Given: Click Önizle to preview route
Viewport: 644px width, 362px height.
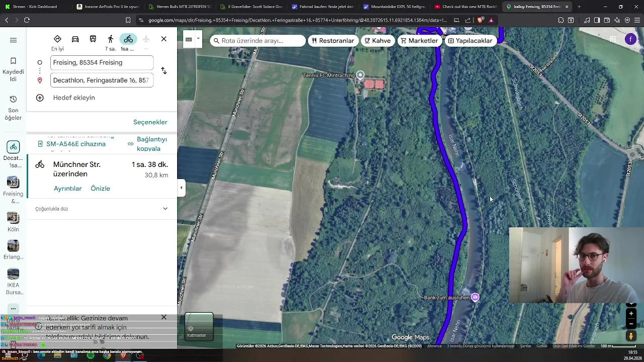Looking at the screenshot, I should click(100, 189).
